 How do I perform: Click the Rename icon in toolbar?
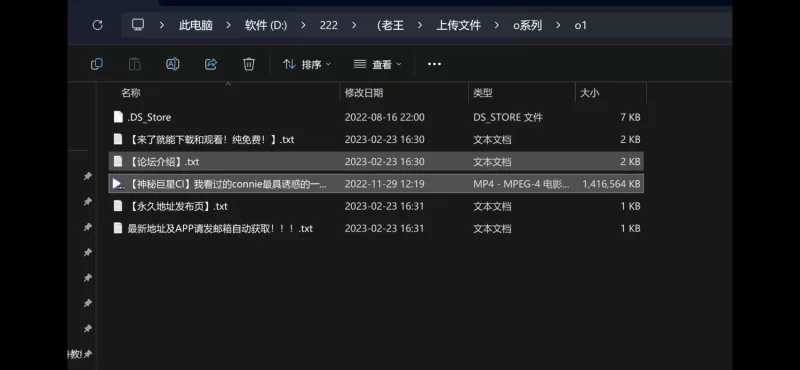pyautogui.click(x=172, y=64)
